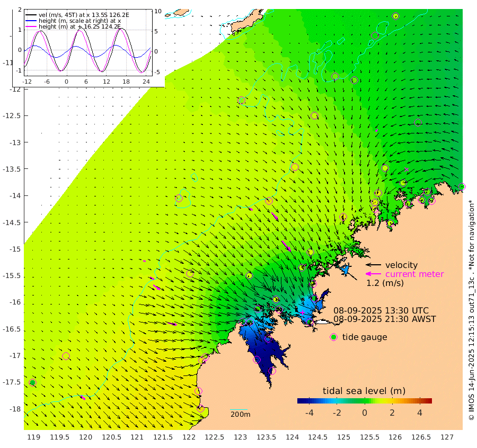Click the 'height (m, scale at right) at x' entry

[79, 21]
